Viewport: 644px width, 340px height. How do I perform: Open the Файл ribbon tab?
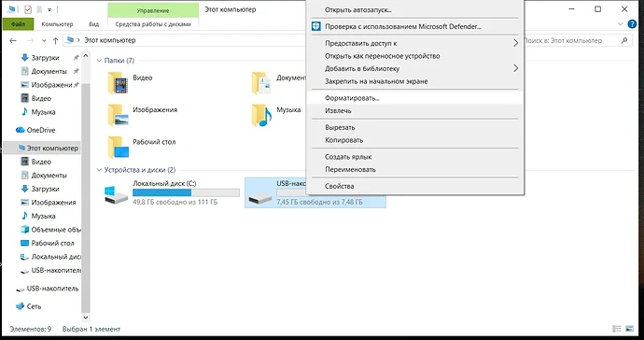point(18,24)
